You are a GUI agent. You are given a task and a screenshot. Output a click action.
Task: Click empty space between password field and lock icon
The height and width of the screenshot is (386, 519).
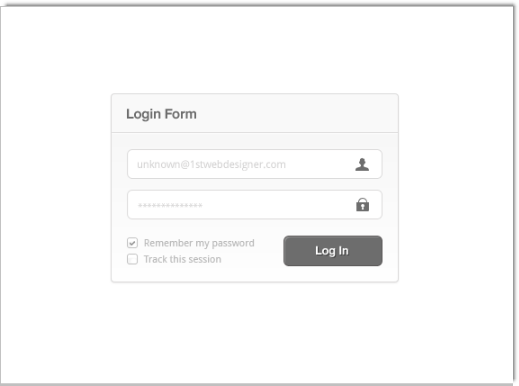pyautogui.click(x=278, y=205)
